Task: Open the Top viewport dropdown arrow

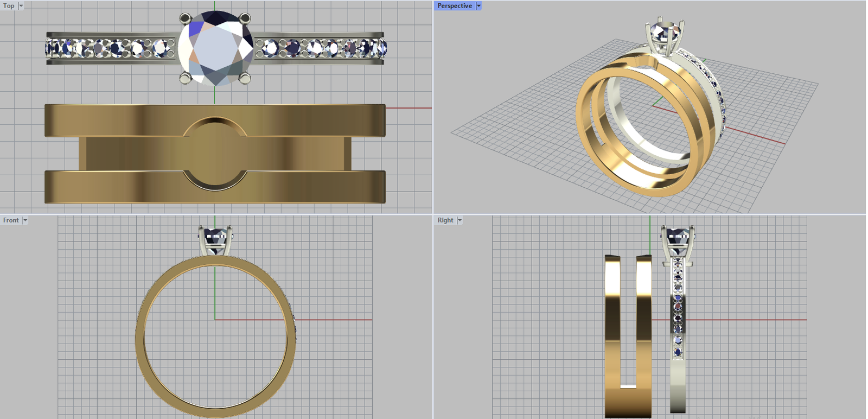Action: (21, 6)
